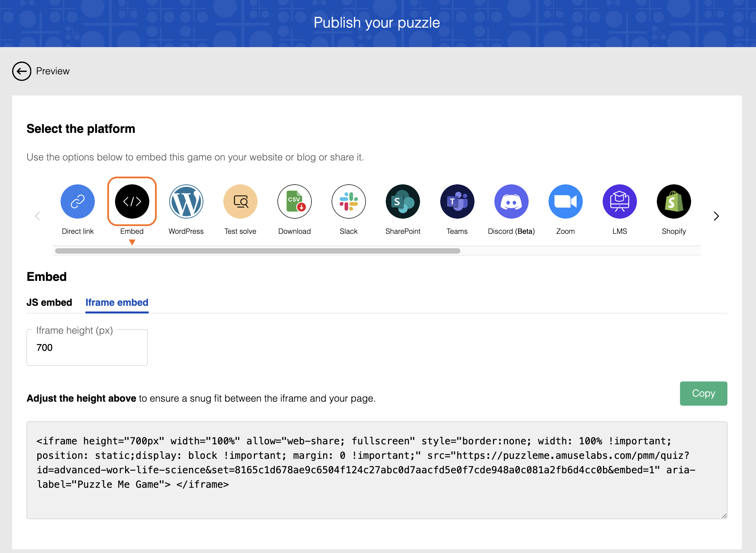Click the 'Shopify' label text
756x553 pixels.
674,231
